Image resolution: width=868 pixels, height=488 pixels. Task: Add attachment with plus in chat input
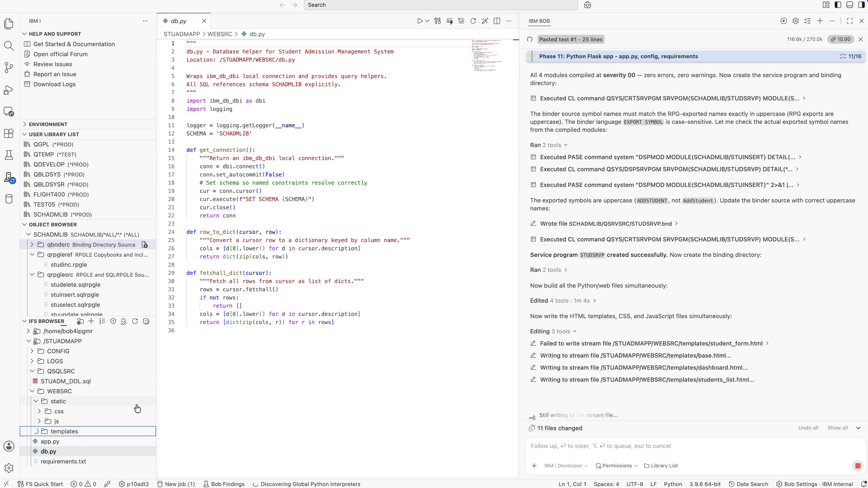[x=534, y=466]
